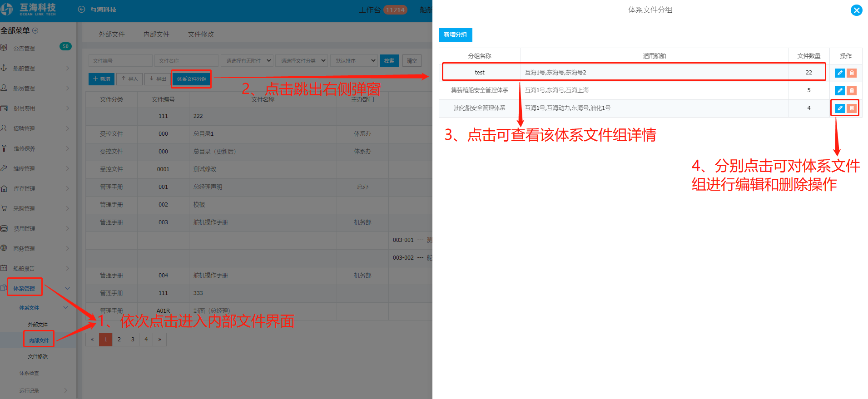The height and width of the screenshot is (399, 868).
Task: Collapse the 体系管理 menu chevron
Action: tap(68, 288)
